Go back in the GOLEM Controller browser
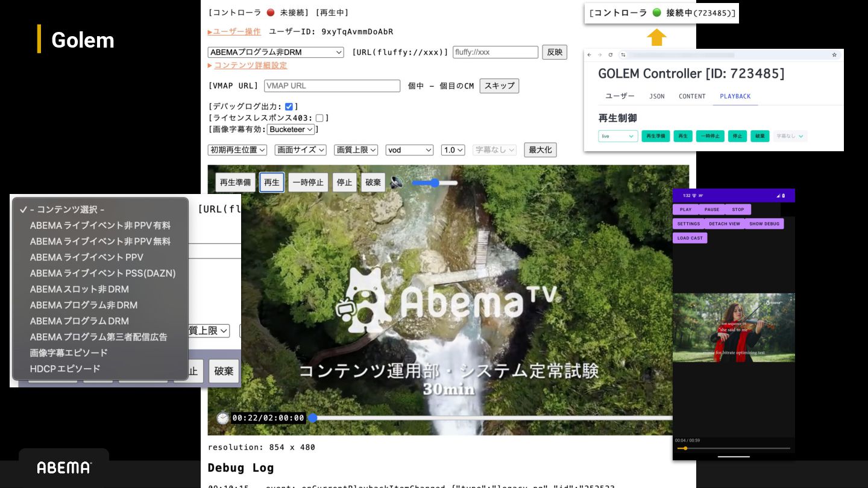 coord(590,55)
